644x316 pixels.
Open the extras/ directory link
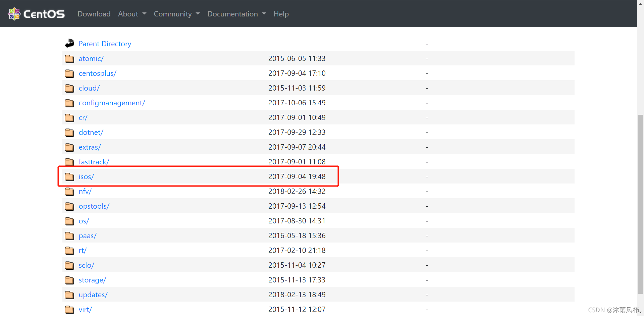tap(90, 147)
